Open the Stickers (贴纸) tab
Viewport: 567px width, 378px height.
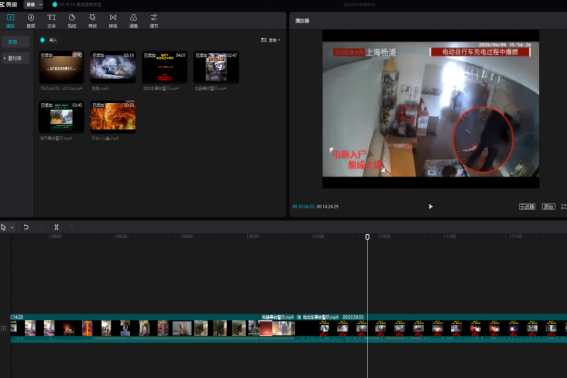point(72,21)
